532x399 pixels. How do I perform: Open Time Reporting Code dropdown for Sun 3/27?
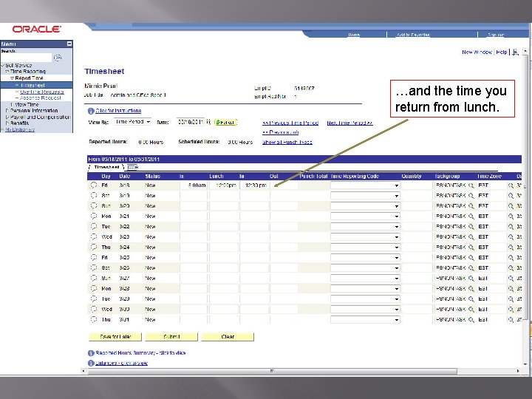pyautogui.click(x=365, y=279)
